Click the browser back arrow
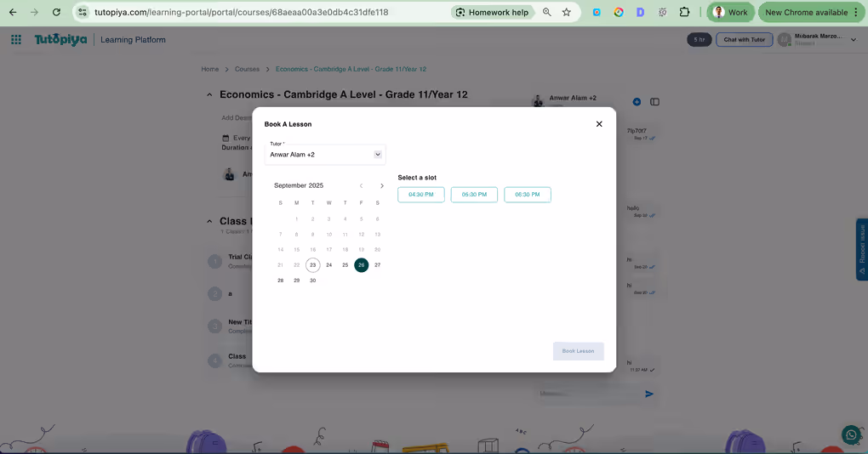The height and width of the screenshot is (454, 868). point(13,12)
